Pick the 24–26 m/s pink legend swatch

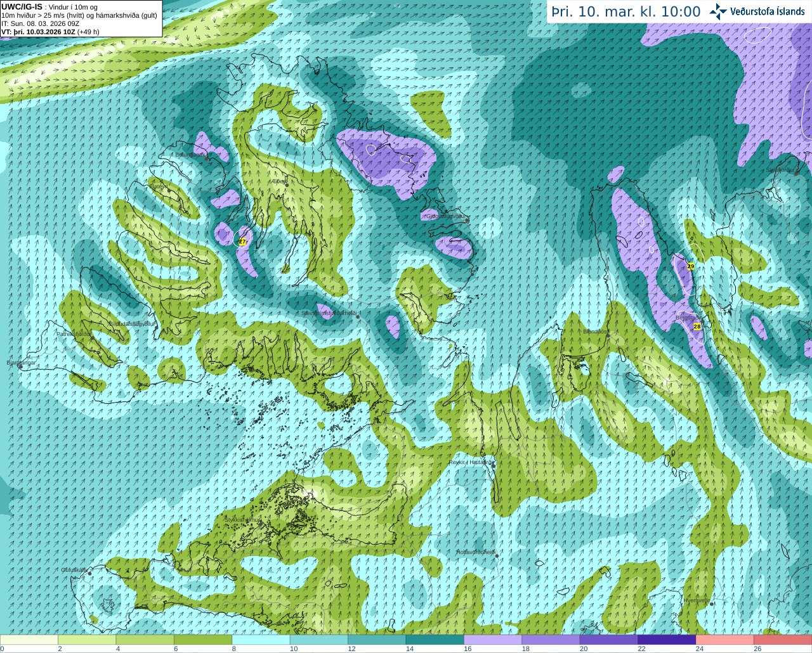pos(726,640)
